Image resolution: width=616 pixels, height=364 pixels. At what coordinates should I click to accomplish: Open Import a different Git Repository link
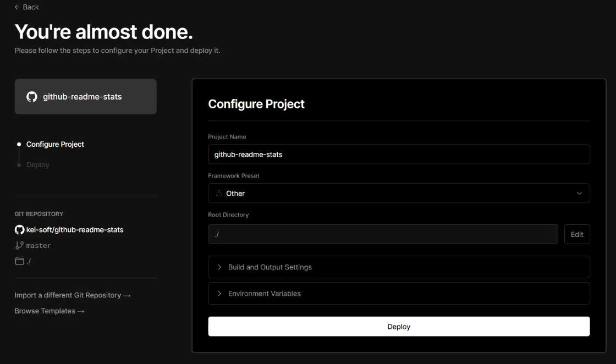(72, 295)
